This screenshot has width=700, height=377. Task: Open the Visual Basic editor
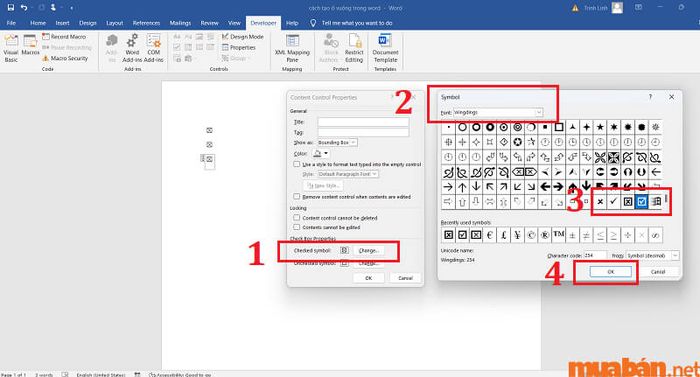tap(11, 49)
